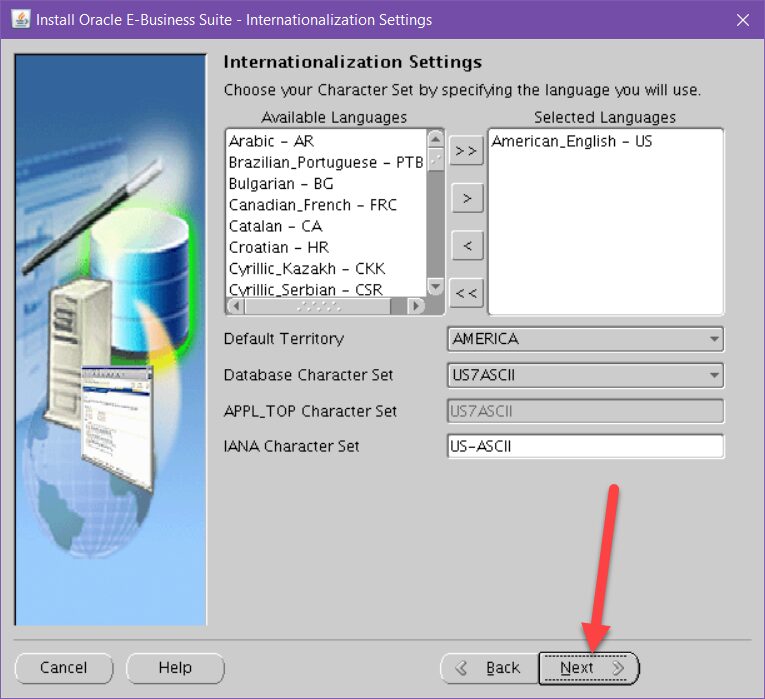Open the Help button

coord(175,668)
